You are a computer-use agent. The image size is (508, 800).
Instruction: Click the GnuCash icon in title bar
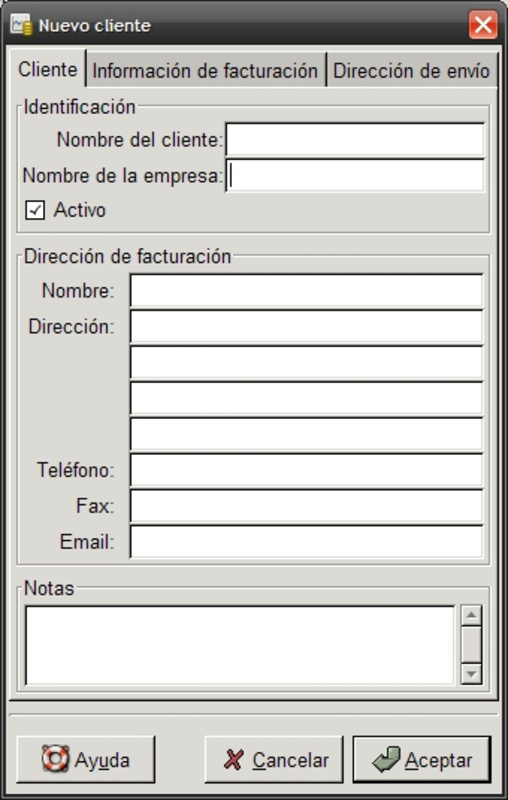[21, 25]
